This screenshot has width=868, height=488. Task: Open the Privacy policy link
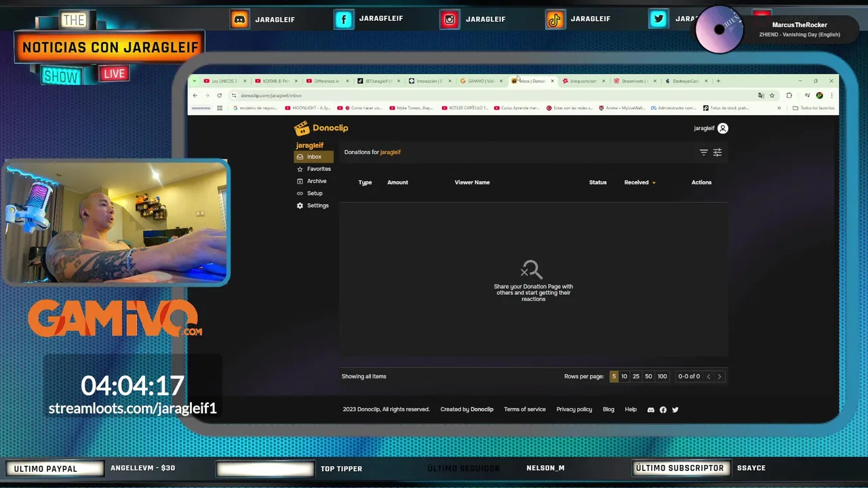point(574,409)
